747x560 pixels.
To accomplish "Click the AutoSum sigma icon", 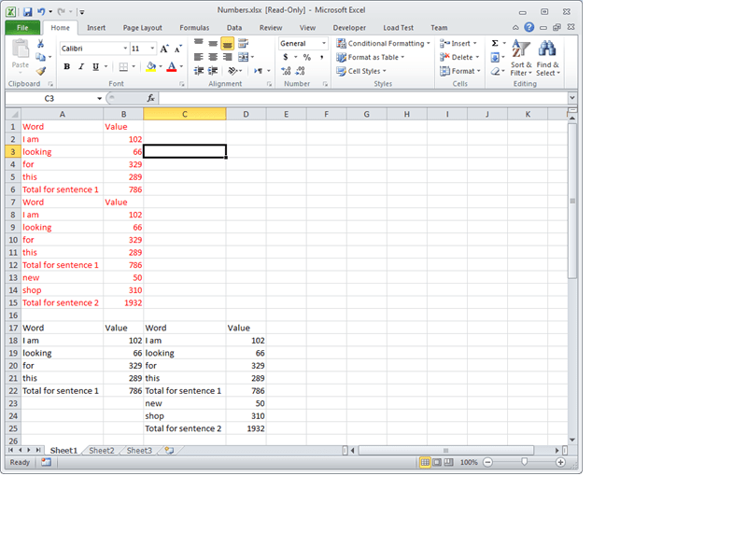I will 494,43.
